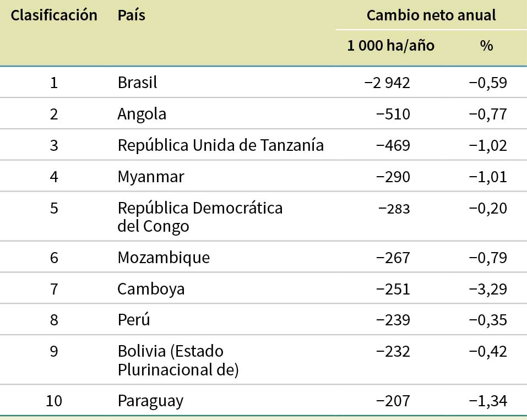The image size is (527, 420).
Task: Select ranking number 10 cell
Action: tap(54, 401)
